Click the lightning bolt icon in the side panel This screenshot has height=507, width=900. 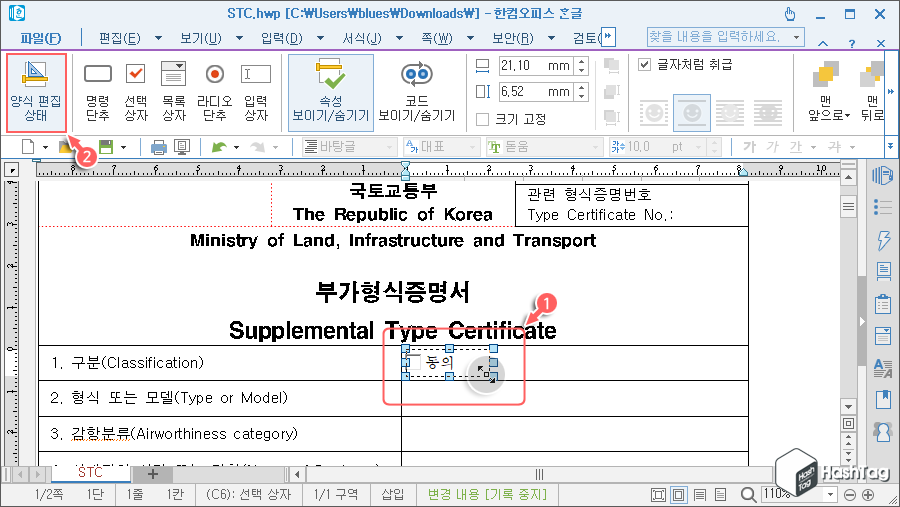click(883, 239)
